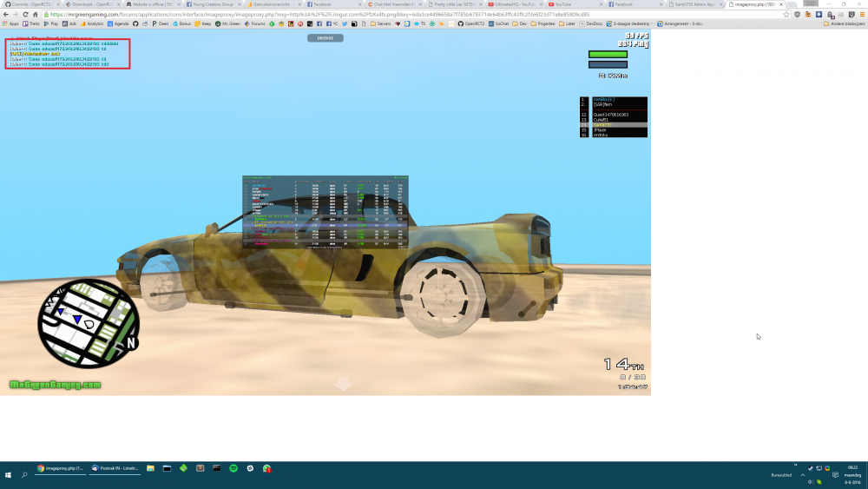Go back with the browser back arrow
This screenshot has width=868, height=489.
[x=6, y=15]
